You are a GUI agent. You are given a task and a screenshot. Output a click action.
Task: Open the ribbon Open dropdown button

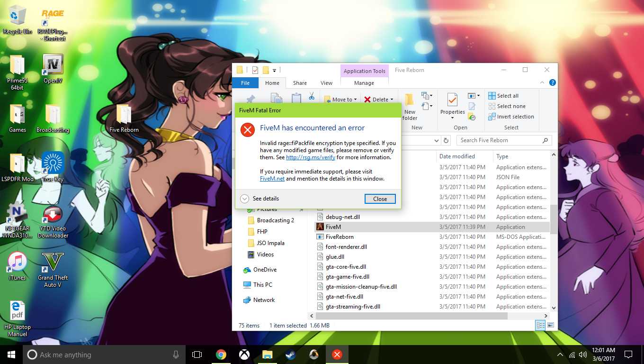pyautogui.click(x=474, y=96)
